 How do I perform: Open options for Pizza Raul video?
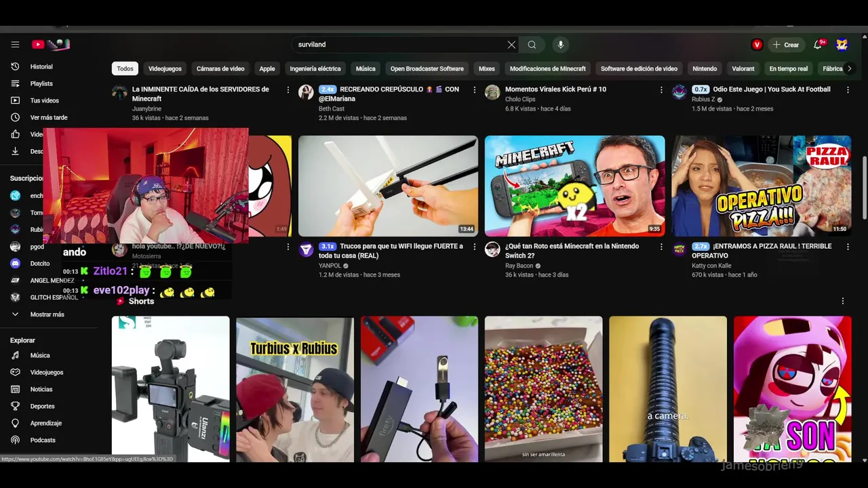(848, 247)
